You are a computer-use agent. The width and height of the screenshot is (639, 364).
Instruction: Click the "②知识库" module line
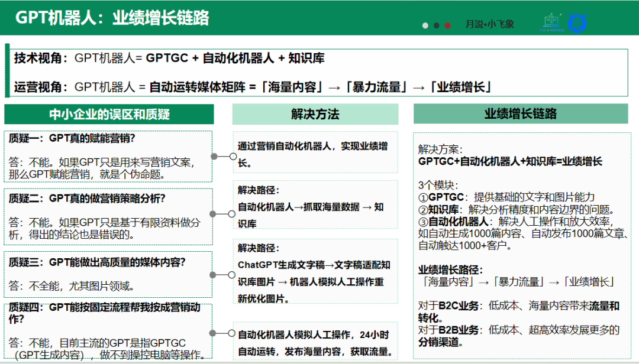516,210
